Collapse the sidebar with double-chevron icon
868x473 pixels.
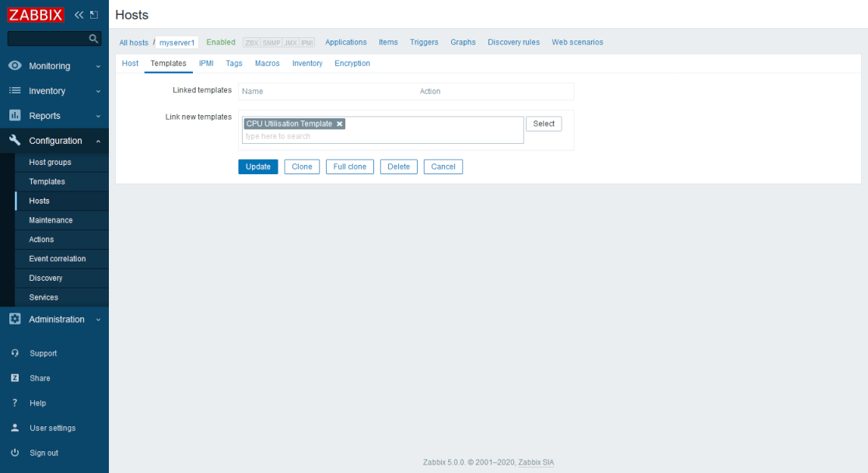79,15
